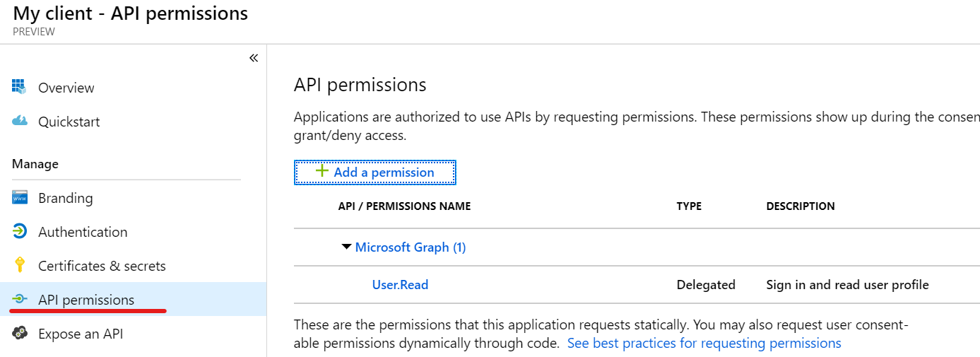The image size is (980, 357).
Task: Click the API / PERMISSIONS NAME column header
Action: tap(404, 206)
